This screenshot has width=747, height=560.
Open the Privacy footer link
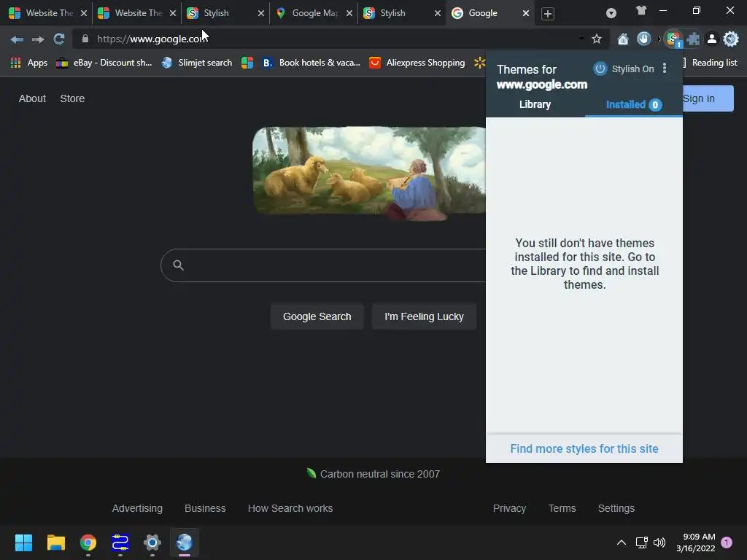[x=509, y=508]
